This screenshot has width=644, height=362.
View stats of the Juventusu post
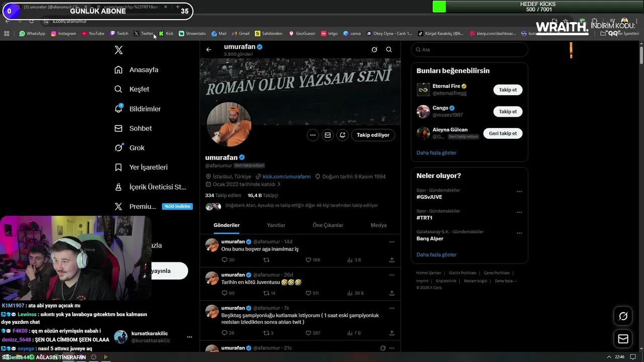tap(355, 293)
